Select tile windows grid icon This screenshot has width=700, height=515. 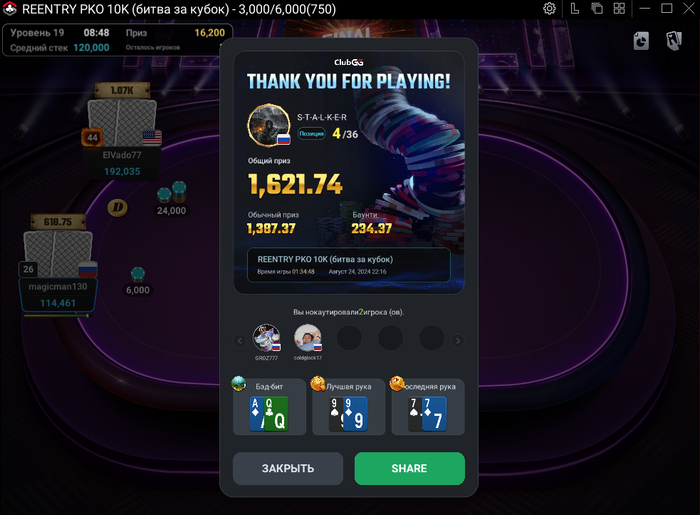click(619, 8)
